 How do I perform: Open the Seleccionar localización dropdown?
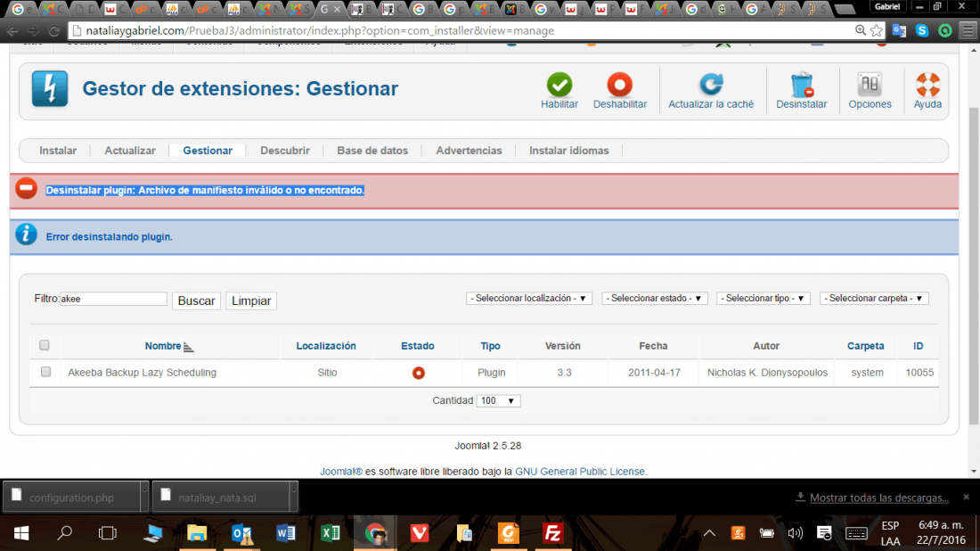[528, 299]
